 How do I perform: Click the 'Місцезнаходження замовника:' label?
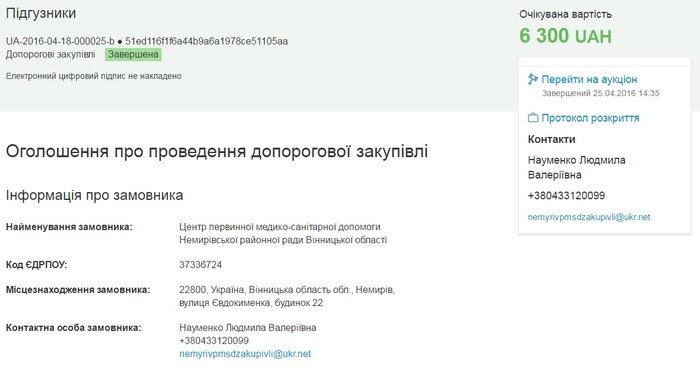78,290
